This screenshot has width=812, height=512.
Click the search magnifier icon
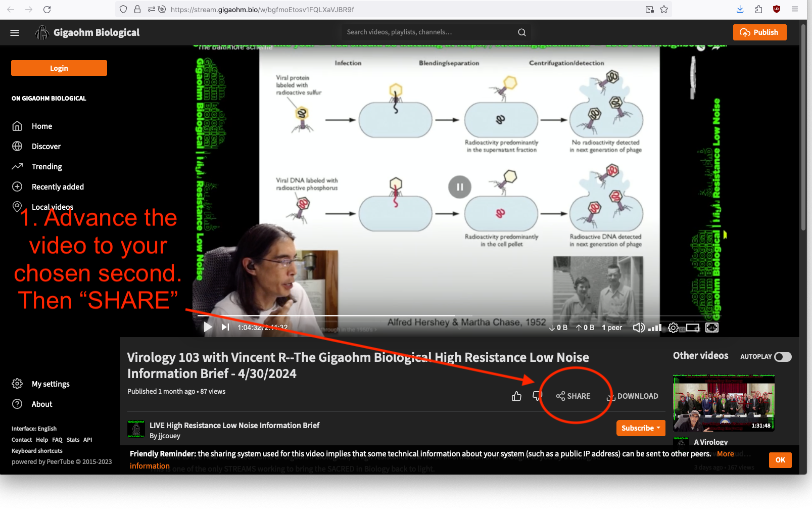(522, 32)
